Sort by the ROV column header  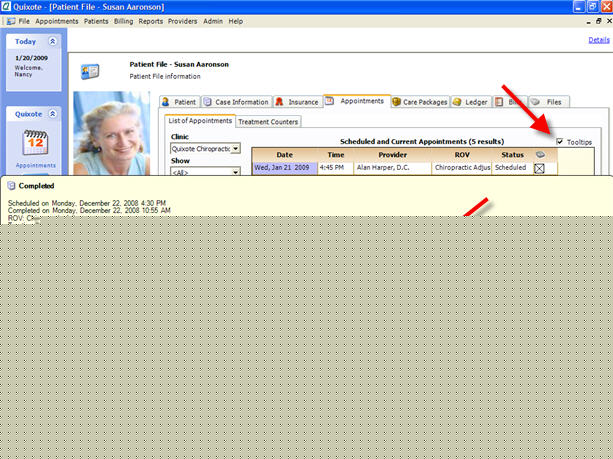point(462,155)
